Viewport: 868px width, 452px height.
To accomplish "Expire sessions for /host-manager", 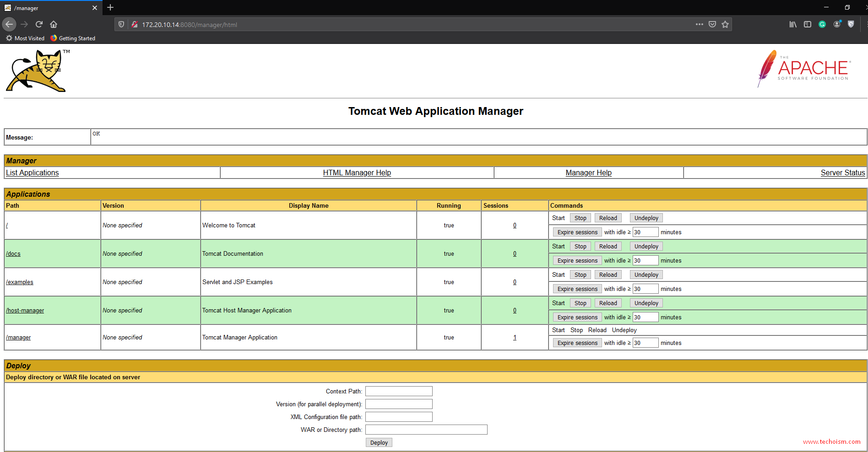I will (x=577, y=317).
